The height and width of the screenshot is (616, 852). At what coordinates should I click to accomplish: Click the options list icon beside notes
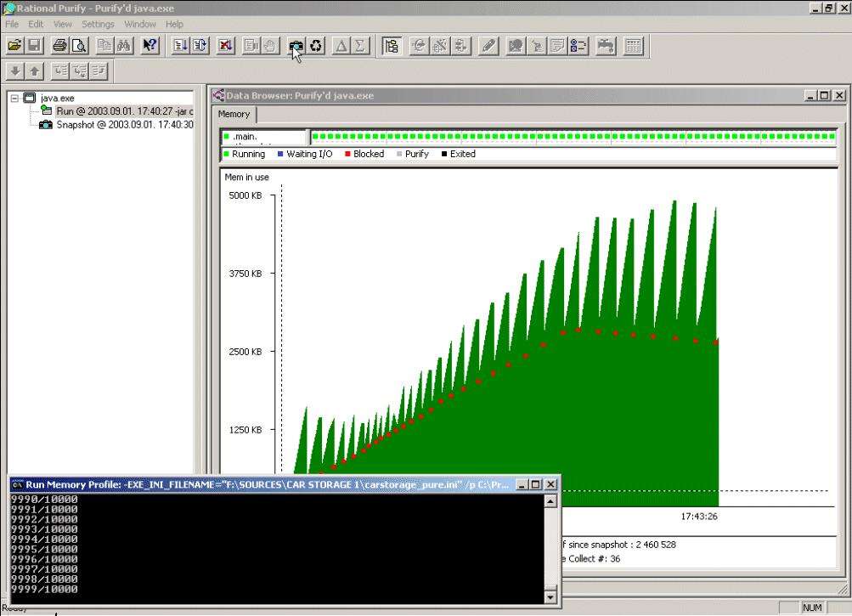click(x=578, y=46)
